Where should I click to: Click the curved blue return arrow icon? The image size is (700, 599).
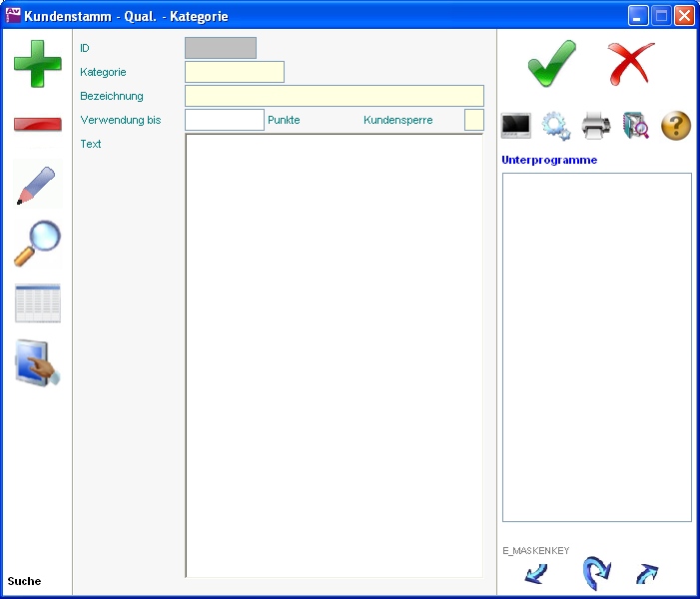[596, 574]
